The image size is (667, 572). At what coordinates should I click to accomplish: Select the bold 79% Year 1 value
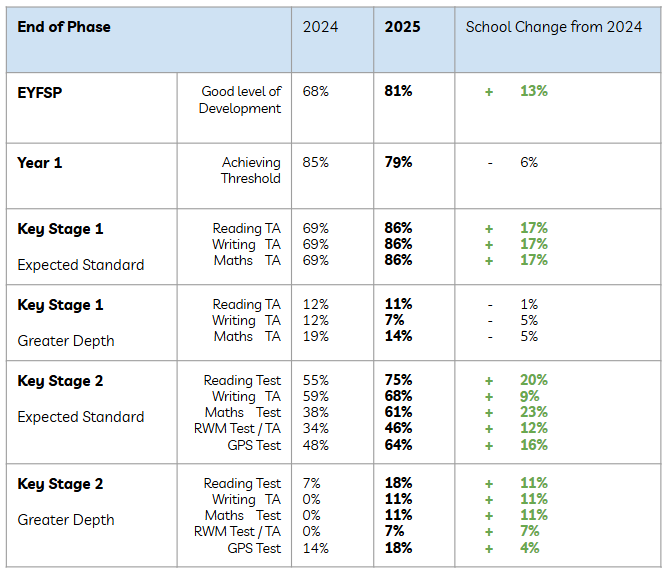[398, 162]
